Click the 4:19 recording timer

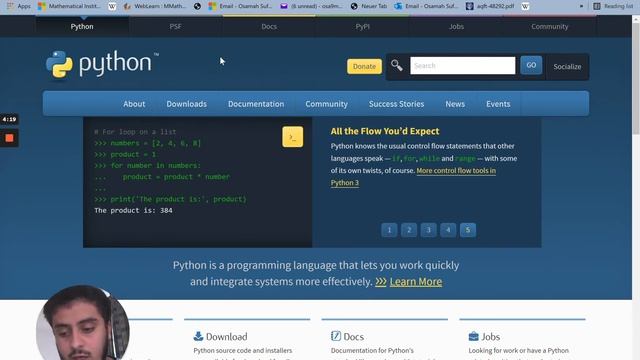[x=9, y=119]
